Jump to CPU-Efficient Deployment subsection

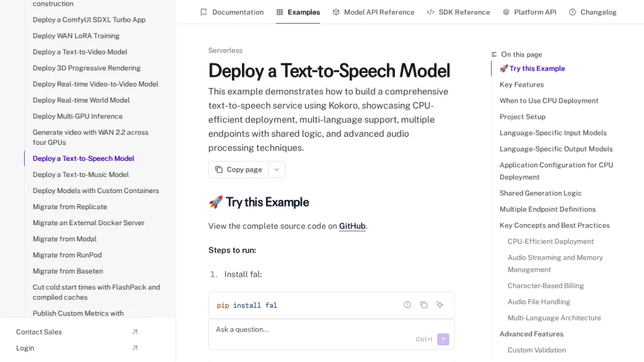(x=551, y=241)
